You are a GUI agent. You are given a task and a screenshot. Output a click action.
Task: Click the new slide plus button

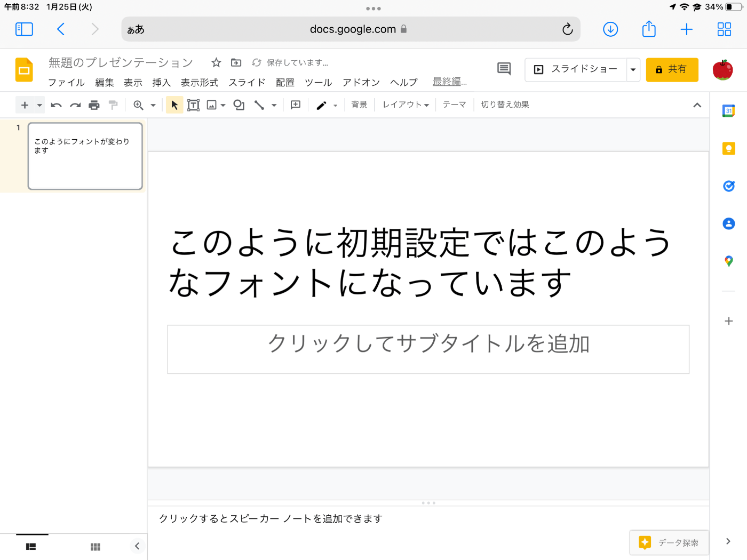click(x=25, y=105)
